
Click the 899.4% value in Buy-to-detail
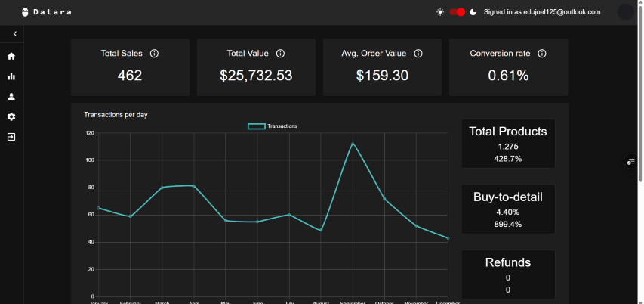pyautogui.click(x=508, y=224)
